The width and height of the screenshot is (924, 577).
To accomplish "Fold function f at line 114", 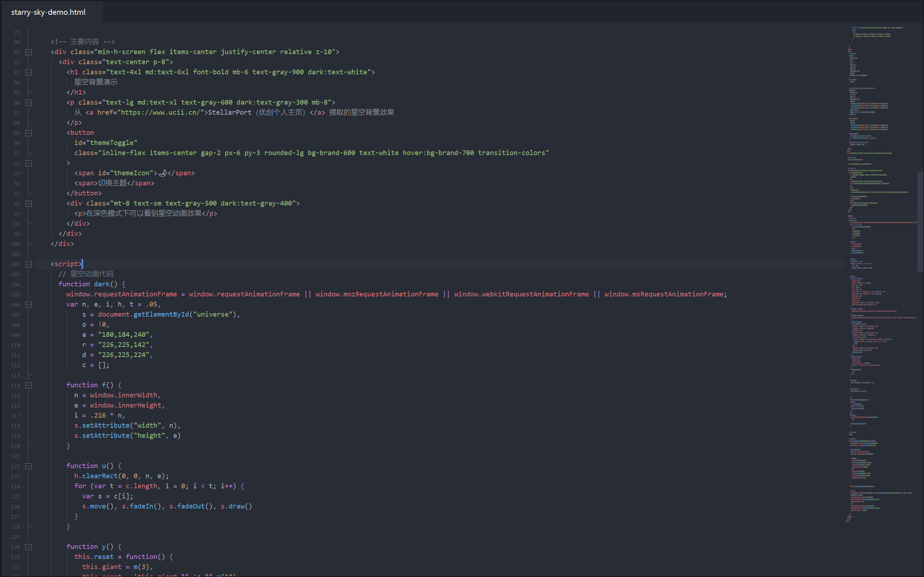I will coord(28,386).
